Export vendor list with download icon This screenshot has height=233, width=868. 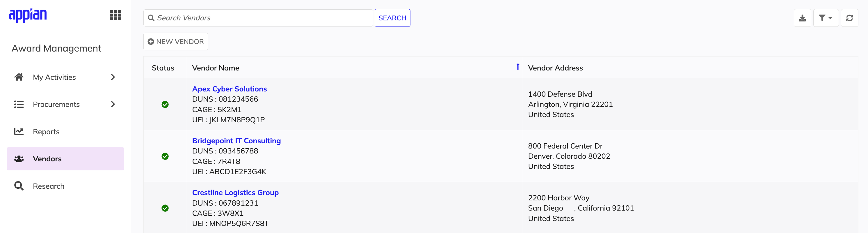click(802, 18)
